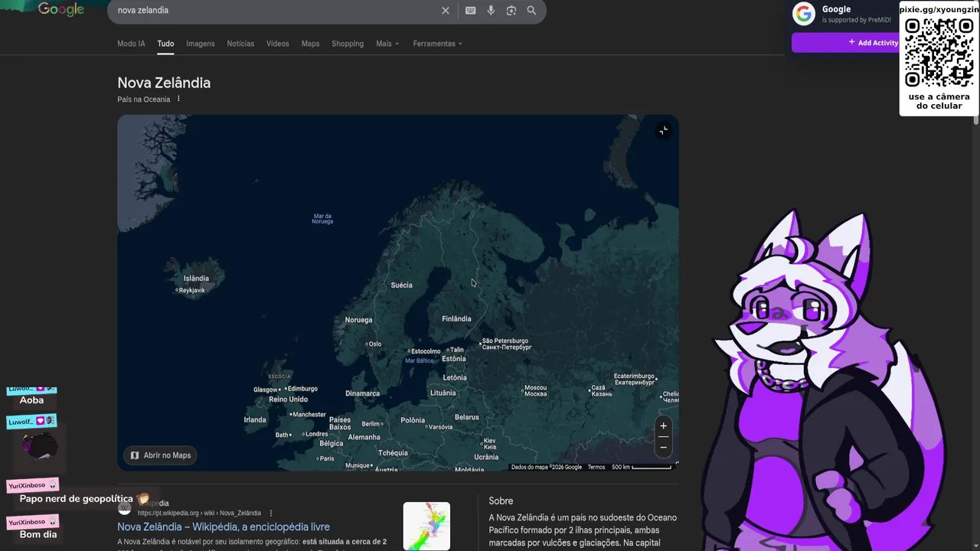Click the page scrollbar
980x551 pixels.
pyautogui.click(x=976, y=120)
